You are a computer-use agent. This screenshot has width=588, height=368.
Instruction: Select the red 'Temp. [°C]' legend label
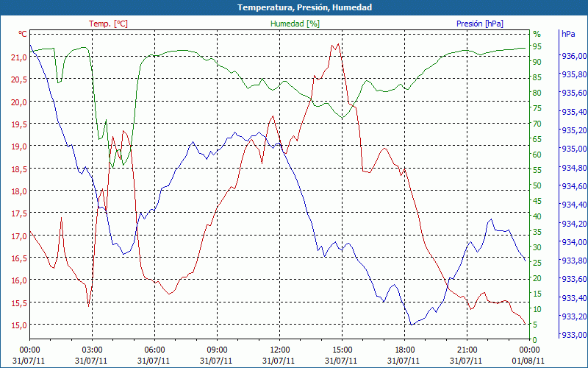(108, 24)
